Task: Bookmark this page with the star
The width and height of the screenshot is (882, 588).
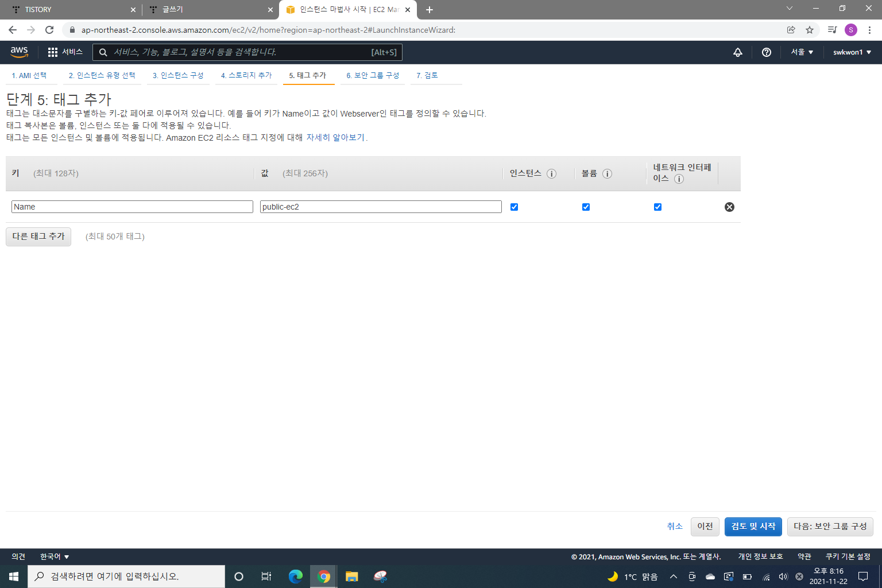Action: tap(810, 30)
